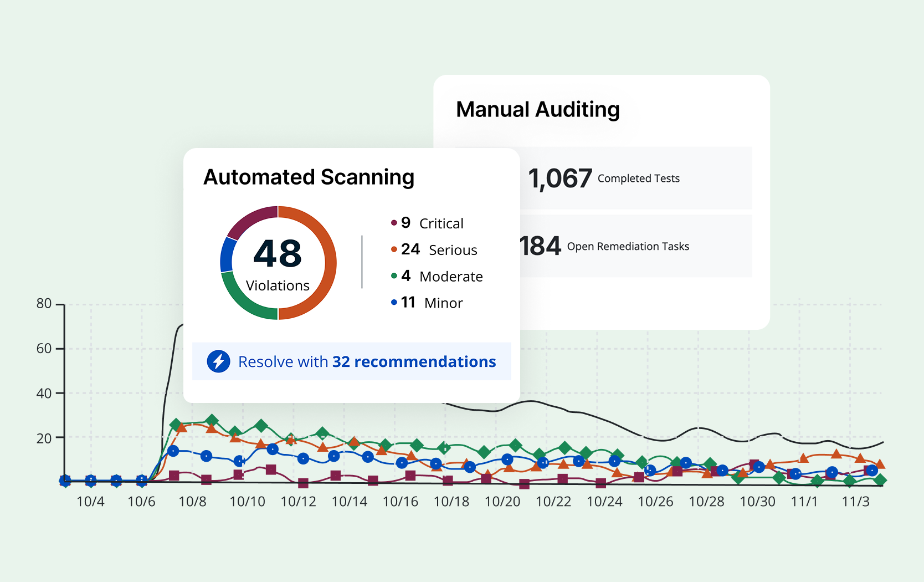Screen dimensions: 924x582
Task: Click the 80 label on the y-axis
Action: (44, 304)
